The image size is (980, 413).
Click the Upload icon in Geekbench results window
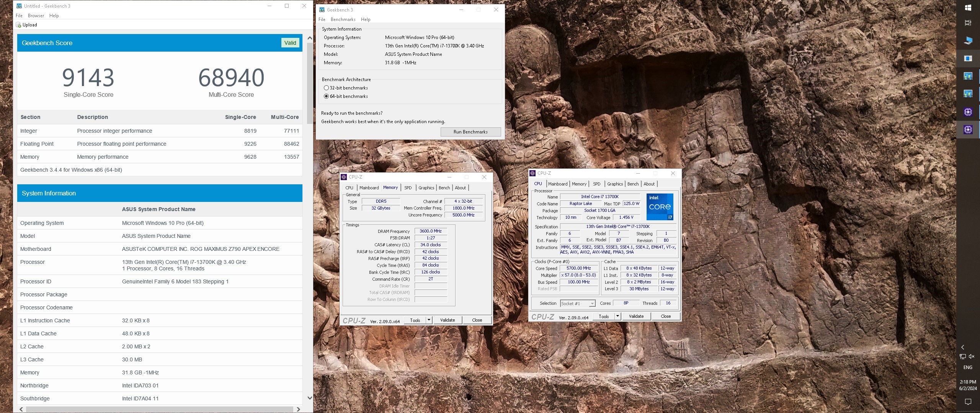18,25
